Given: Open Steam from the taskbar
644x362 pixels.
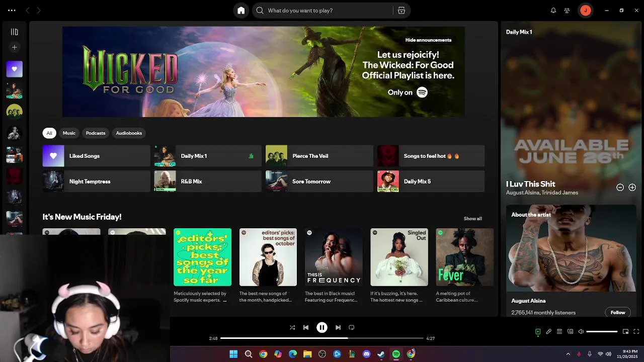Looking at the screenshot, I should tap(381, 354).
